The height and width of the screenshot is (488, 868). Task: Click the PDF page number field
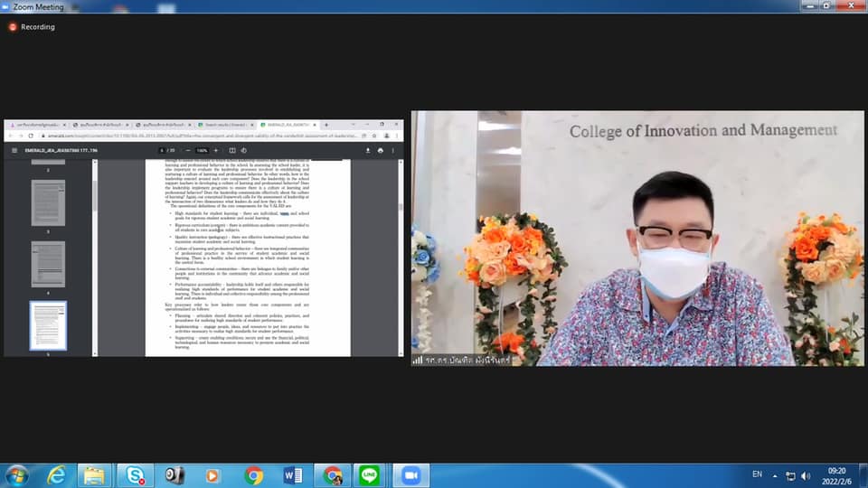163,150
